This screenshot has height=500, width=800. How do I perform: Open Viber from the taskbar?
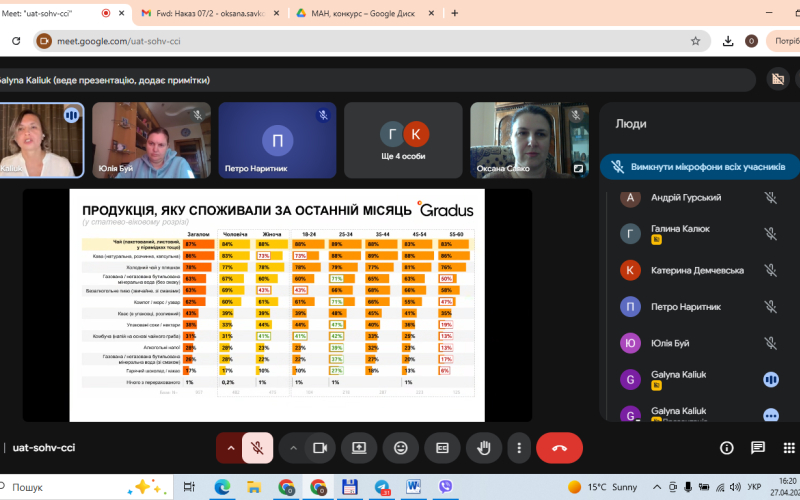pyautogui.click(x=445, y=487)
